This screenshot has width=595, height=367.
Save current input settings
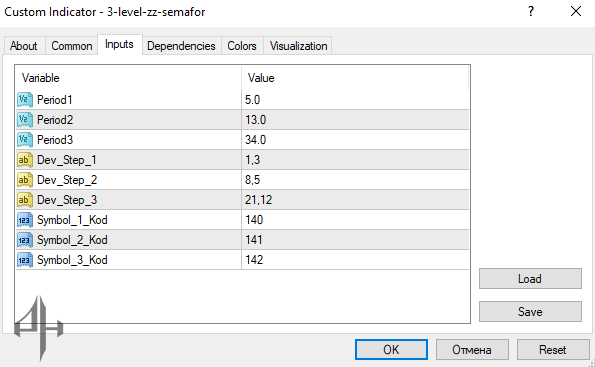tap(530, 312)
